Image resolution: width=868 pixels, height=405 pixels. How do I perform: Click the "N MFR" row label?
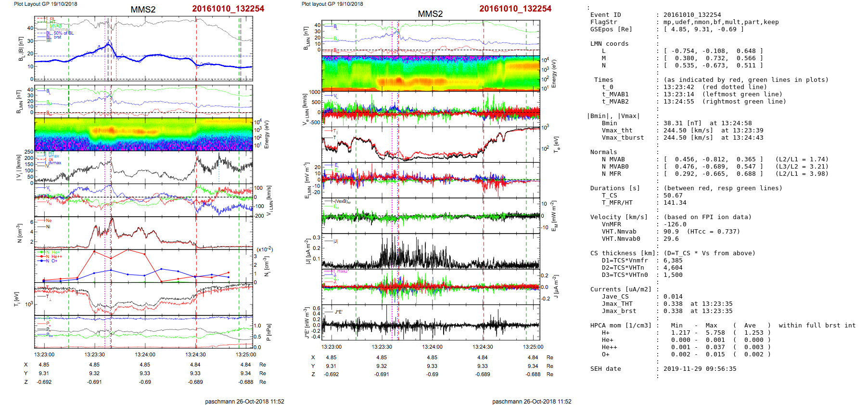(611, 174)
